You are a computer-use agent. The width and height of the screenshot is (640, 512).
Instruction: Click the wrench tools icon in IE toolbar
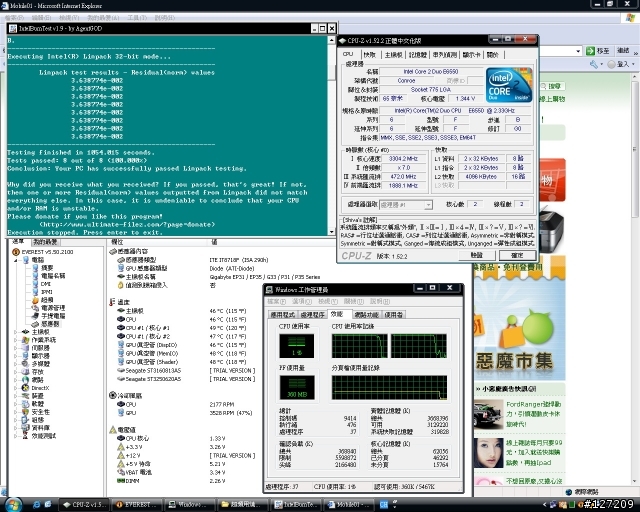coord(594,64)
